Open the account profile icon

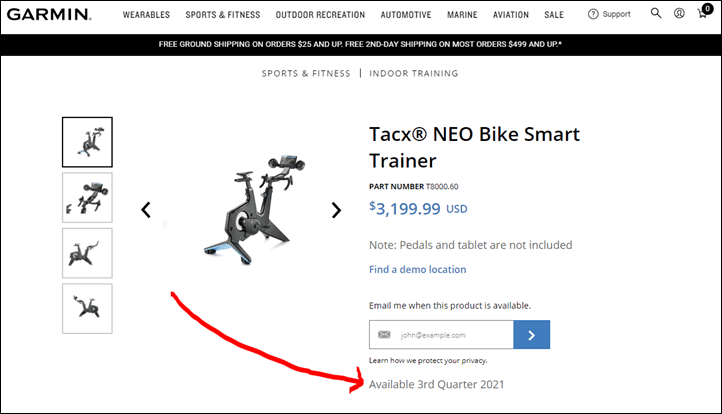(679, 13)
